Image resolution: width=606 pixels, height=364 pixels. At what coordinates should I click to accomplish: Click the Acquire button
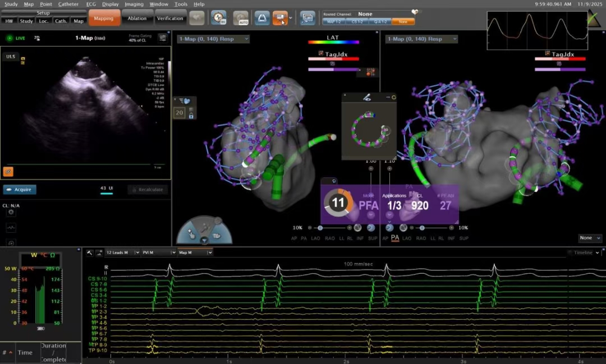coord(20,190)
